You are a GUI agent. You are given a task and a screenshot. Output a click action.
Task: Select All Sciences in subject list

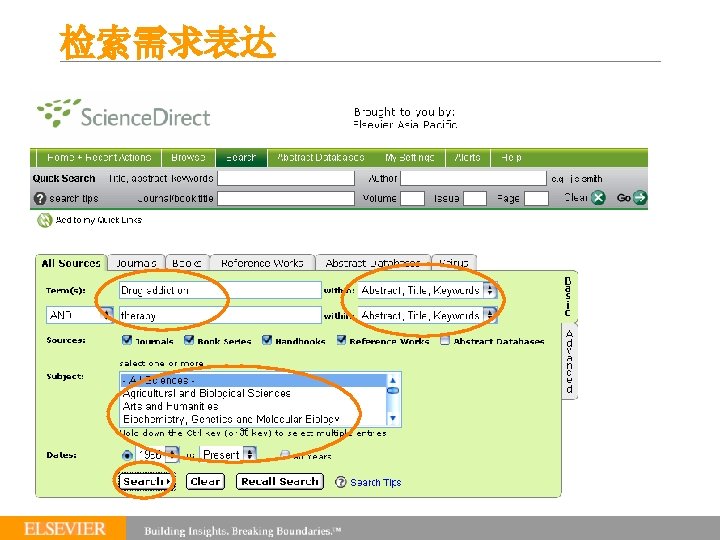point(254,380)
